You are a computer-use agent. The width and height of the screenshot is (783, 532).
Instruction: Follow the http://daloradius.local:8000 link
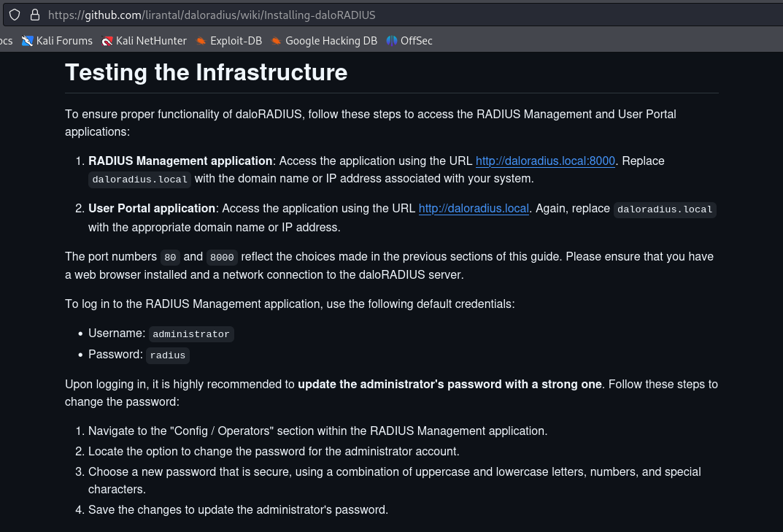click(x=545, y=161)
